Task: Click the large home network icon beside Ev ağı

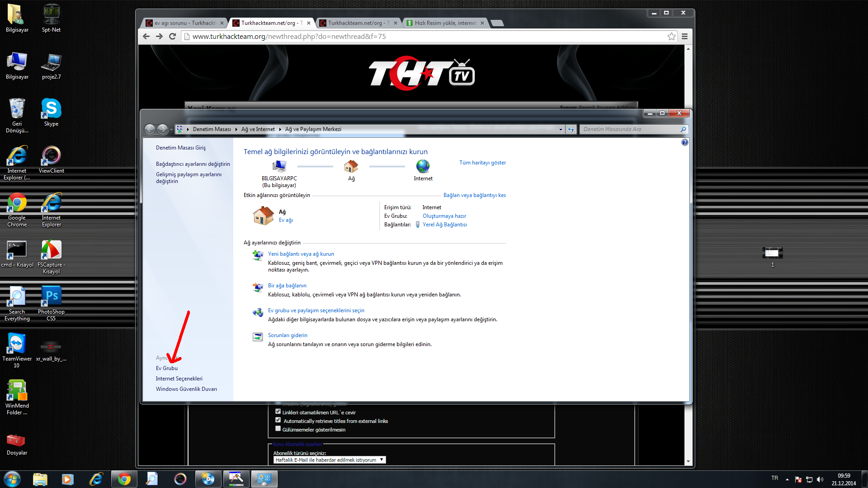Action: pos(263,216)
